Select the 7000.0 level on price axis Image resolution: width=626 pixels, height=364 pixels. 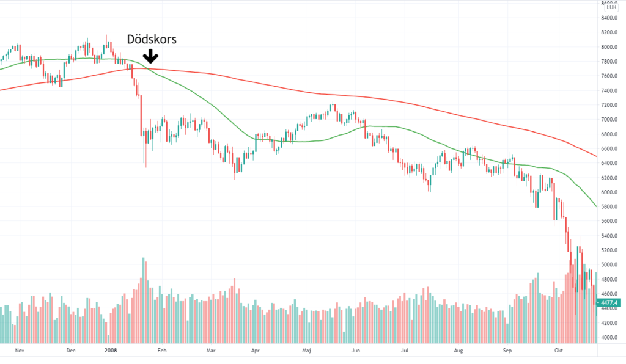(x=610, y=120)
